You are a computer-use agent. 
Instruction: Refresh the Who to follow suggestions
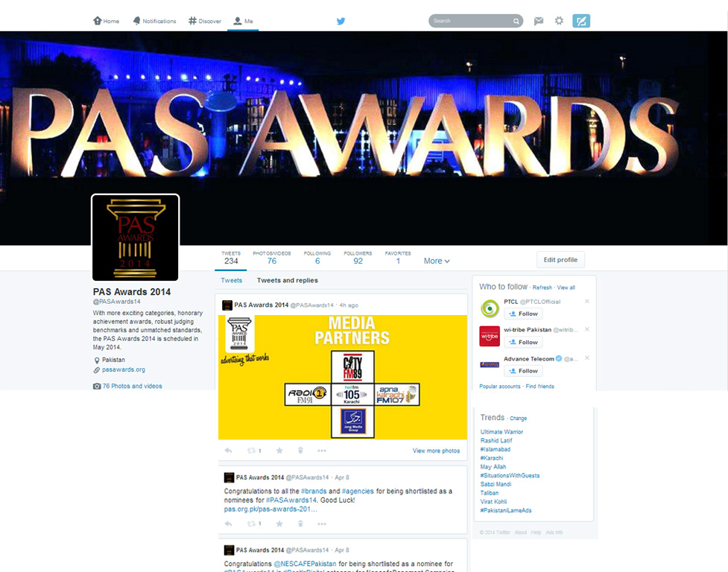coord(542,287)
